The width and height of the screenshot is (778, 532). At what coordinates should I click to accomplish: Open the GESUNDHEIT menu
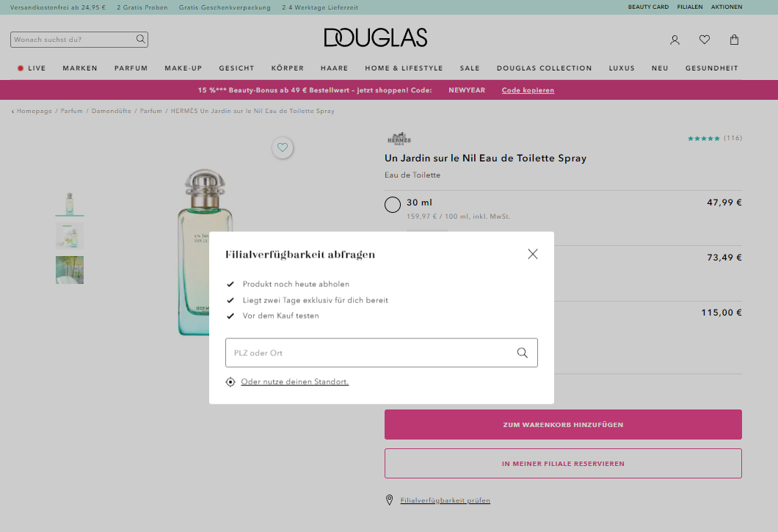coord(711,68)
